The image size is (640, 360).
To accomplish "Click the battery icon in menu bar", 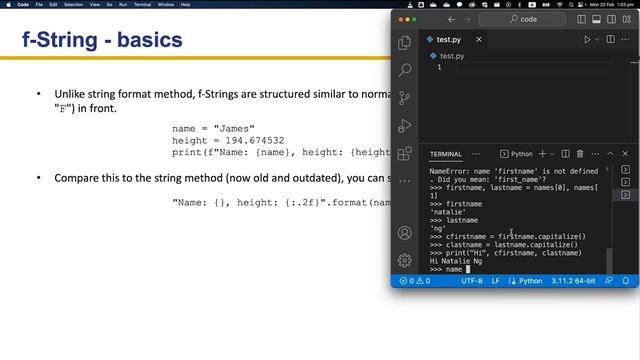I will (x=546, y=4).
